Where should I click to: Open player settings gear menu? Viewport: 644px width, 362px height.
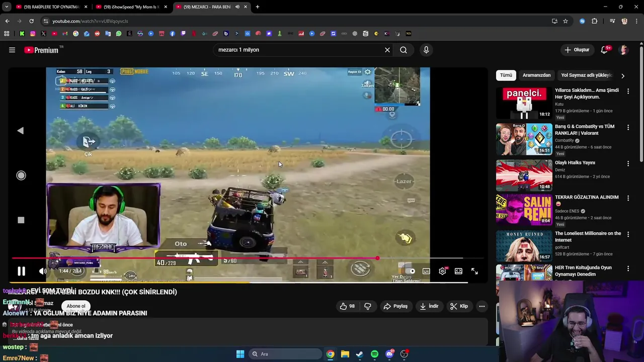442,271
